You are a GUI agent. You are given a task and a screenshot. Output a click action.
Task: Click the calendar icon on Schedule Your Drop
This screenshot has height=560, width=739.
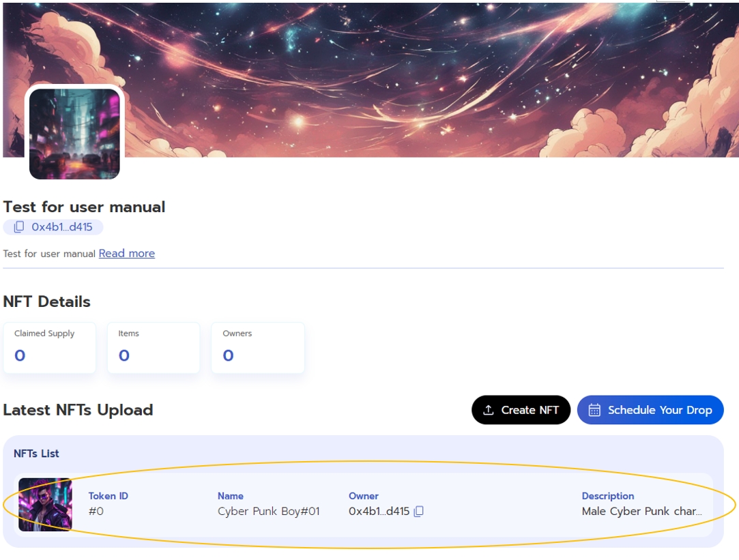coord(594,410)
